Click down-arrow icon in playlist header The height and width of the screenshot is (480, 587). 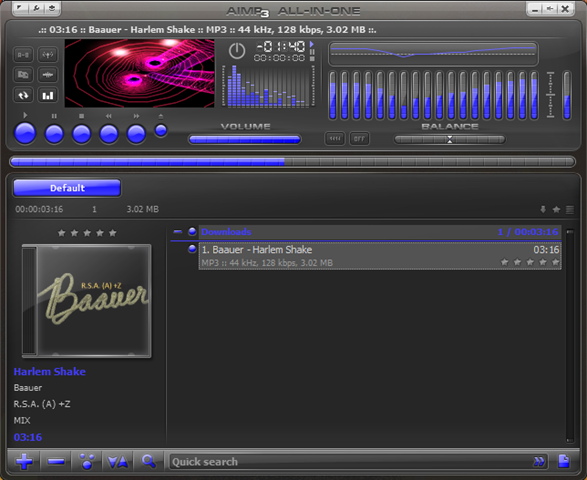click(543, 209)
